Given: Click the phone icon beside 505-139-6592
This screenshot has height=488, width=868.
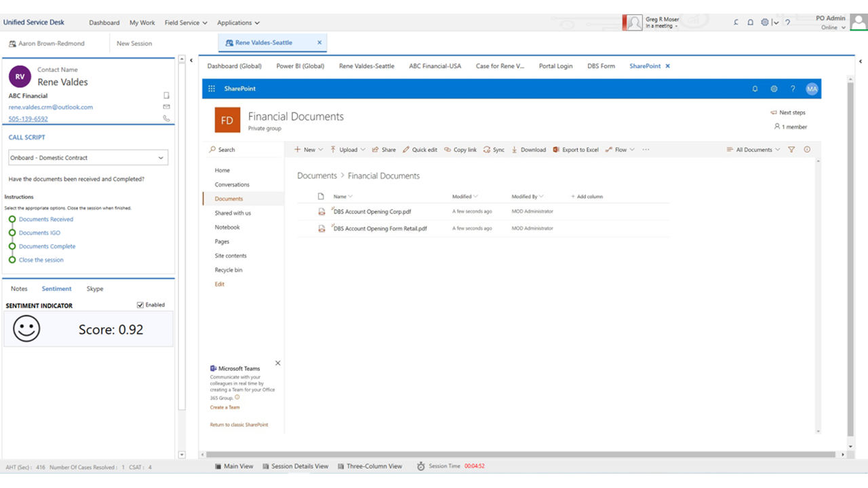Looking at the screenshot, I should (166, 119).
